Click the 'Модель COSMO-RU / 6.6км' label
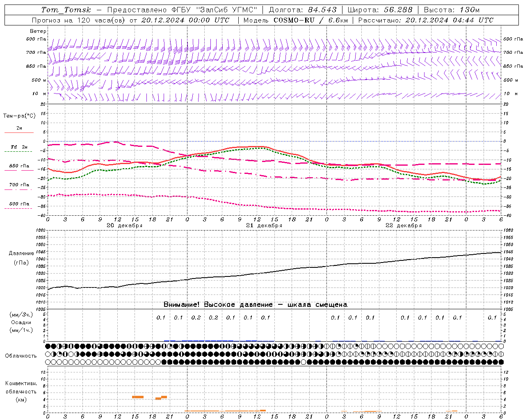The width and height of the screenshot is (525, 420). (x=296, y=20)
